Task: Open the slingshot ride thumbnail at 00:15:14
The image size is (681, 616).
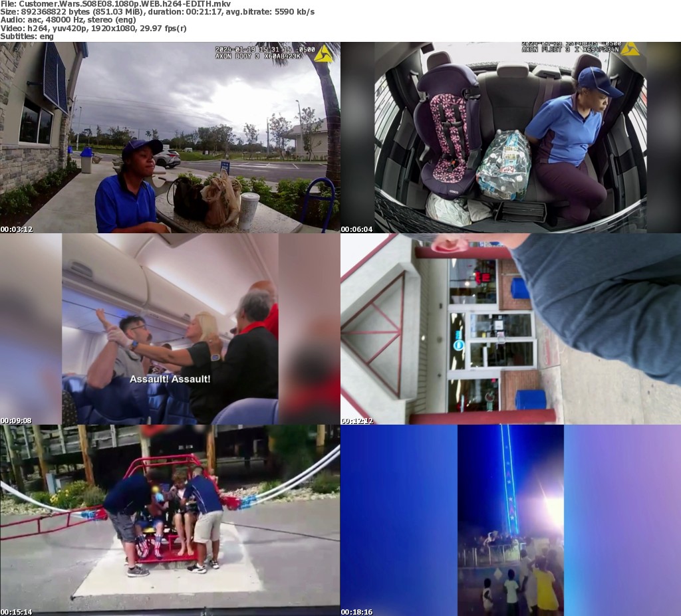Action: point(170,520)
